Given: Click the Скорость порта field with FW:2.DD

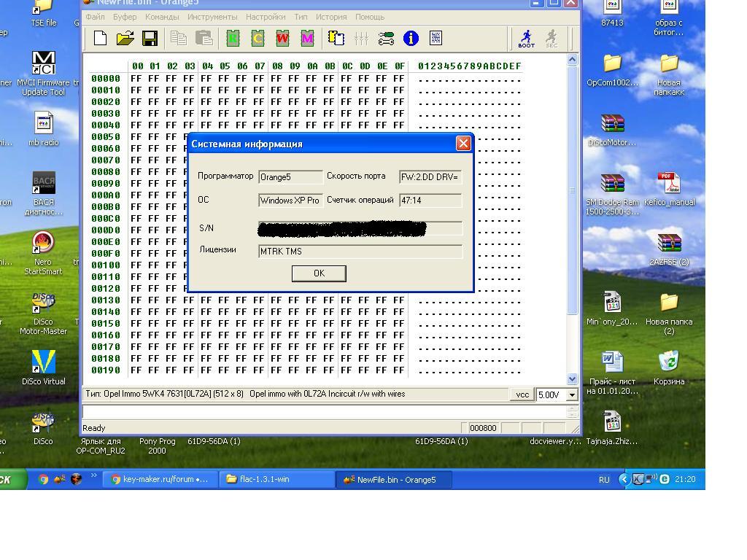Looking at the screenshot, I should point(430,176).
